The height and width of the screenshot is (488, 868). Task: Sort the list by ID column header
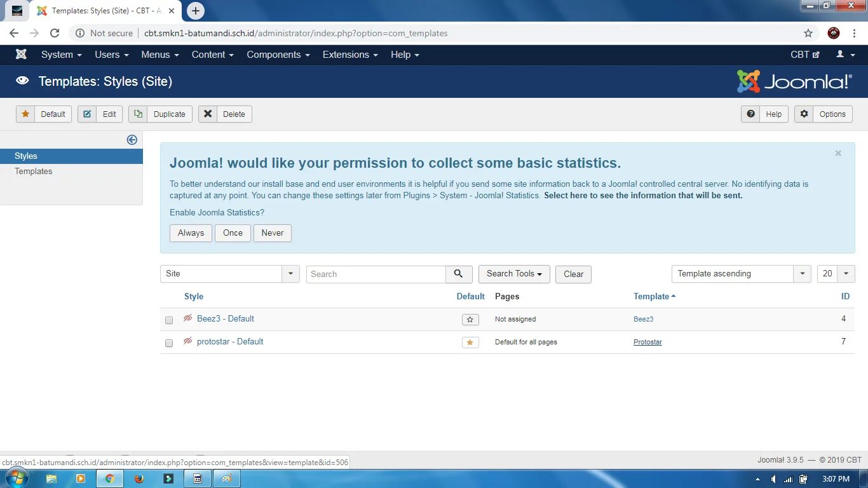click(x=845, y=296)
